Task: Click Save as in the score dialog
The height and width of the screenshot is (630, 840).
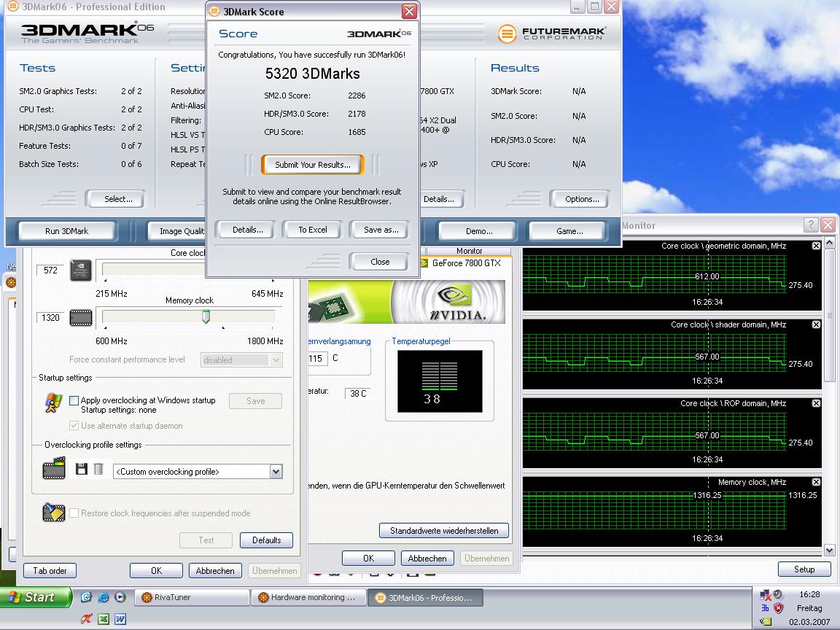Action: coord(381,230)
